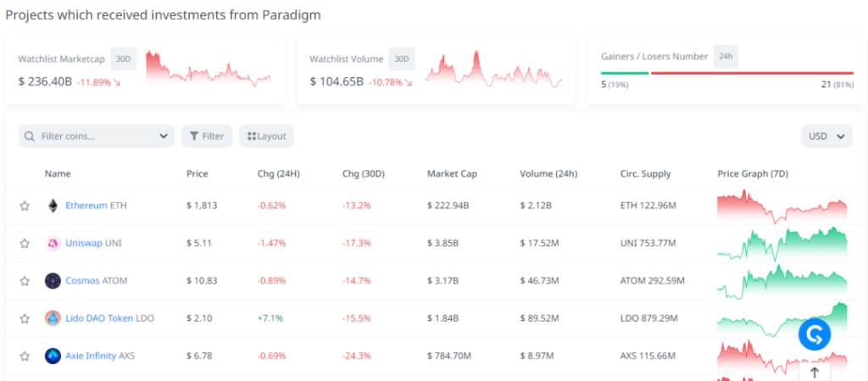868x381 pixels.
Task: Star Ethereum to add to watchlist
Action: (x=25, y=206)
